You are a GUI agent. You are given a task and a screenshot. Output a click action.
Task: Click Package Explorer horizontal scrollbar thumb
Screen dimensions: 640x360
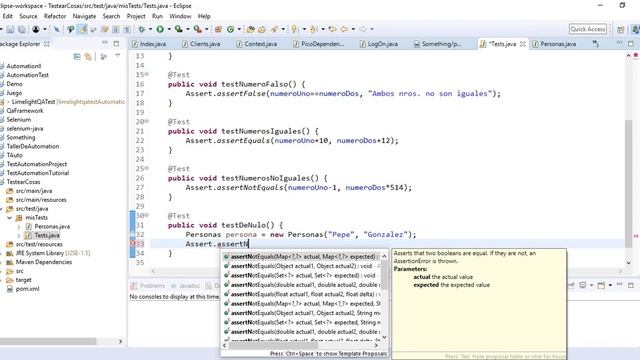point(48,341)
